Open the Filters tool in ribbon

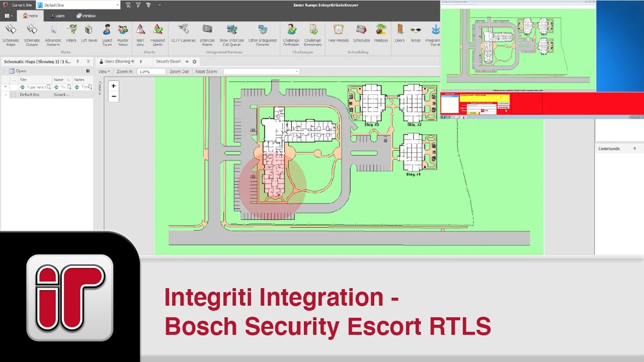71,33
